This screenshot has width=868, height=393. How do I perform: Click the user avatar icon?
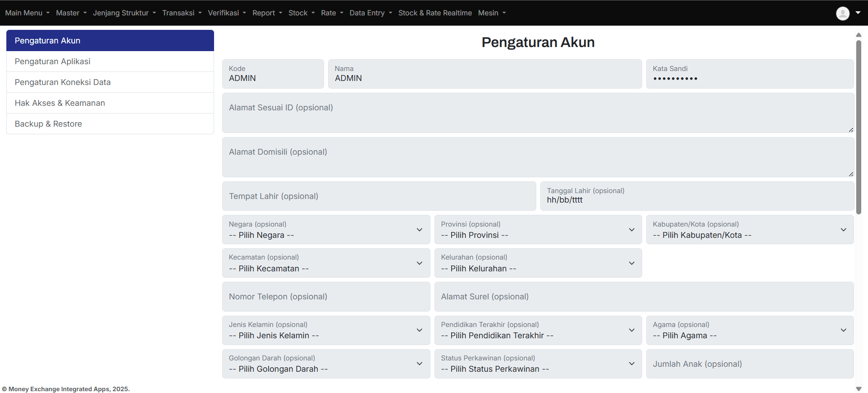coord(842,13)
